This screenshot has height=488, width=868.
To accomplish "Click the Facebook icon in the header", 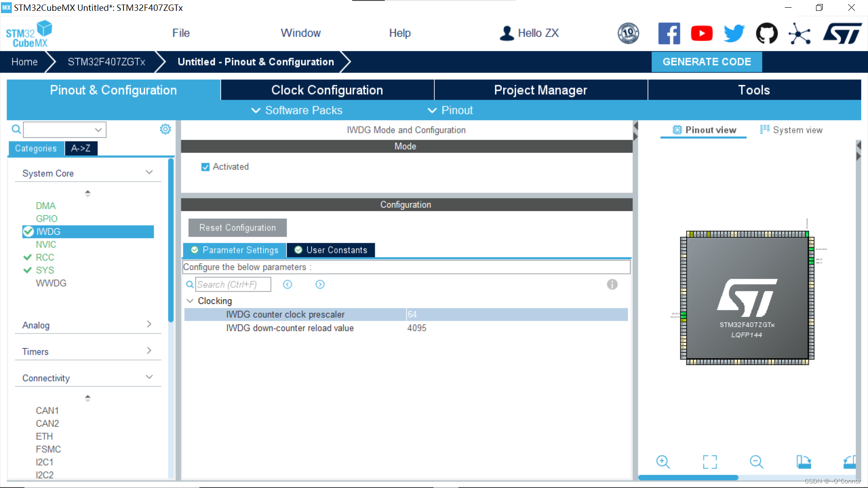I will click(x=669, y=33).
